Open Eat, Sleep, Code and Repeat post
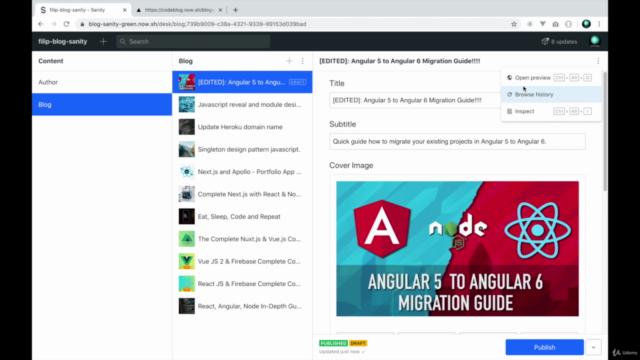Image resolution: width=640 pixels, height=360 pixels. [x=242, y=217]
